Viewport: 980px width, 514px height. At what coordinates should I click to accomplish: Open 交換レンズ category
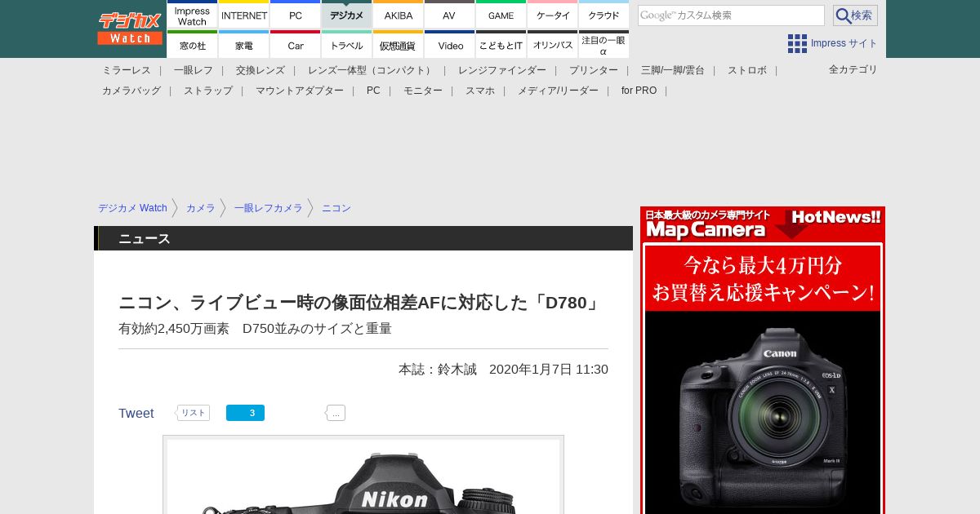(261, 70)
